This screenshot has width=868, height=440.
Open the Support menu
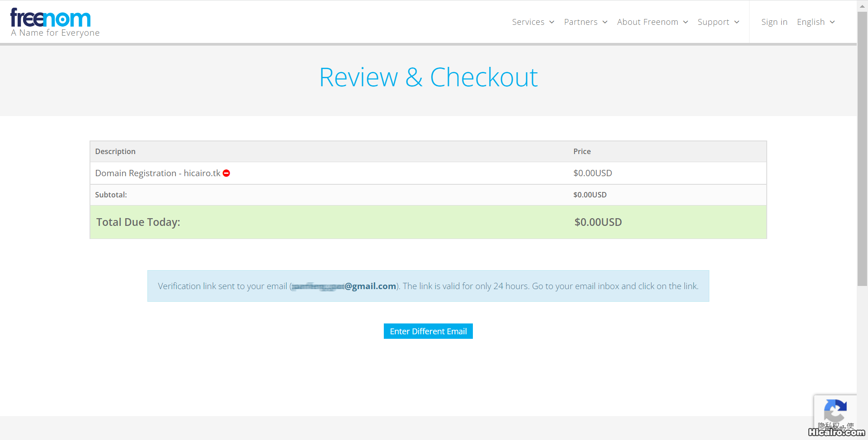point(713,22)
